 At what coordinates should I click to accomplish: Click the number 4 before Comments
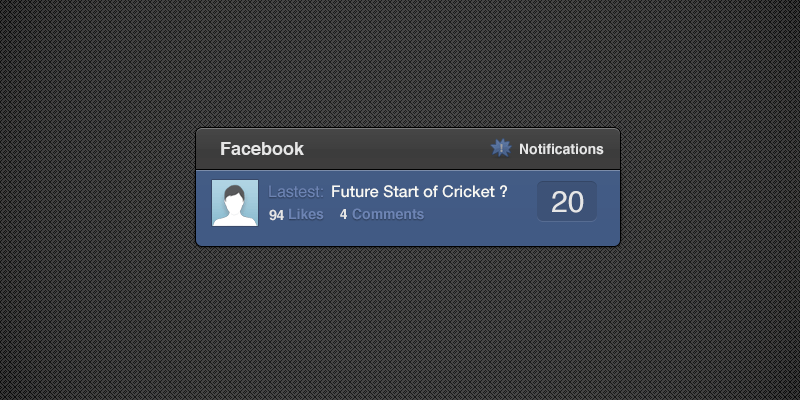pos(343,215)
